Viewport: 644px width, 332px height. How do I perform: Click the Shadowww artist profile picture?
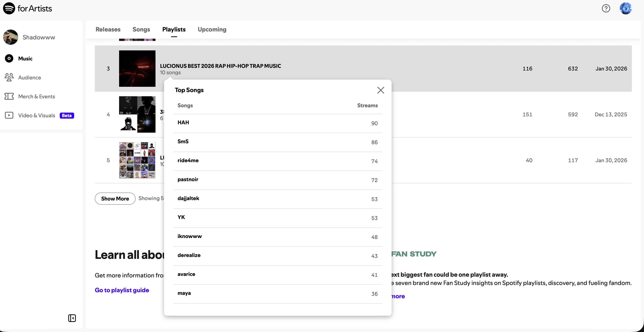point(10,37)
